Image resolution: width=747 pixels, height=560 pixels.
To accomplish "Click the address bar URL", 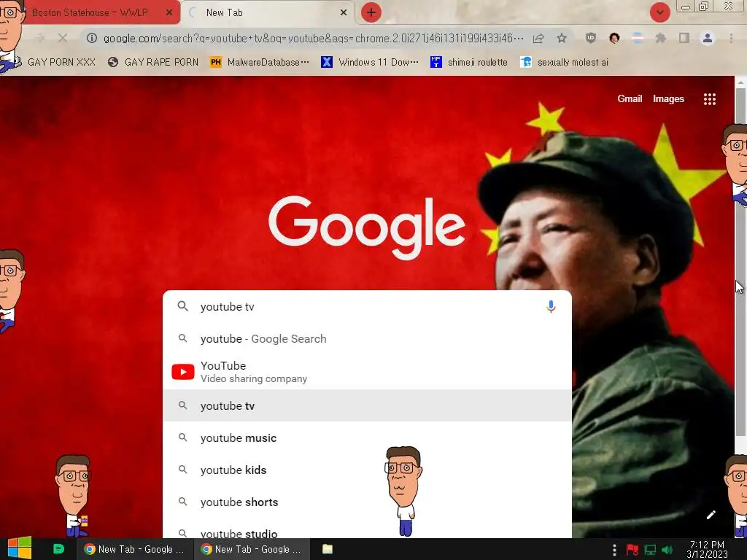I will point(313,38).
